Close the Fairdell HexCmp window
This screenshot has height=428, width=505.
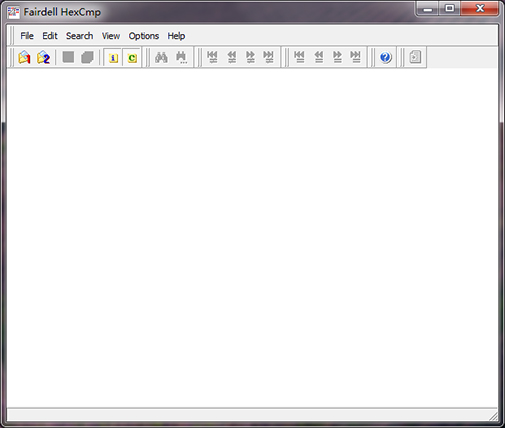point(480,9)
